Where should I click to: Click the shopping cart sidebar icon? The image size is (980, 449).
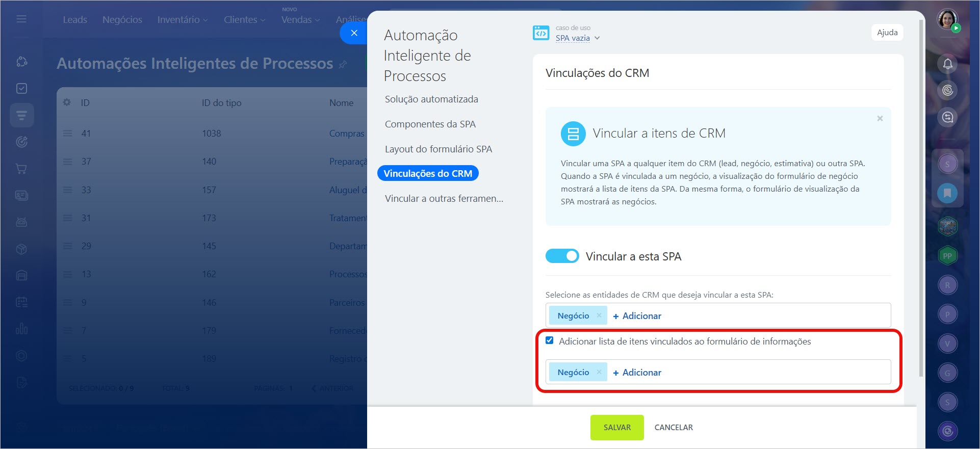point(21,169)
